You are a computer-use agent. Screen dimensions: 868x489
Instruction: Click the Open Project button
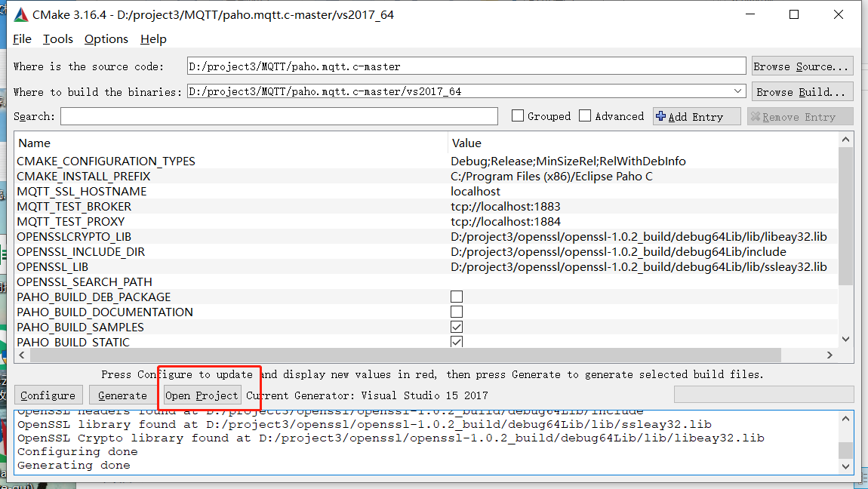pyautogui.click(x=201, y=395)
